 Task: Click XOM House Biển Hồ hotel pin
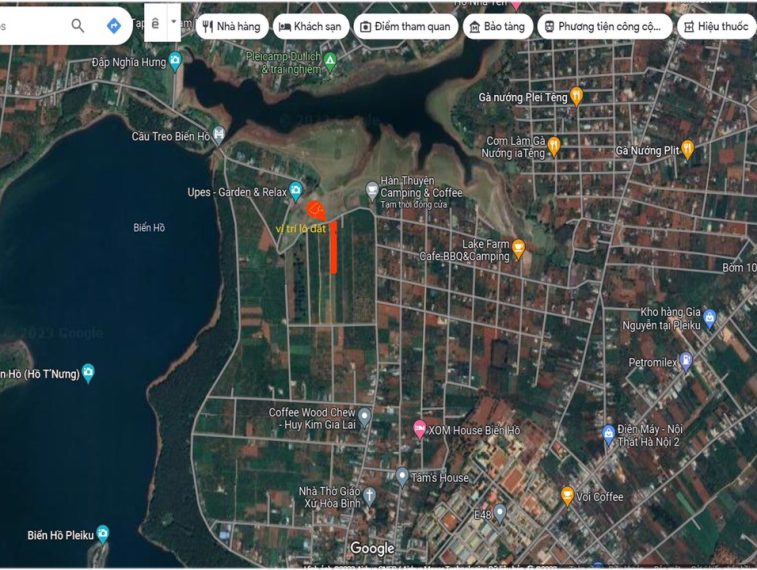420,428
